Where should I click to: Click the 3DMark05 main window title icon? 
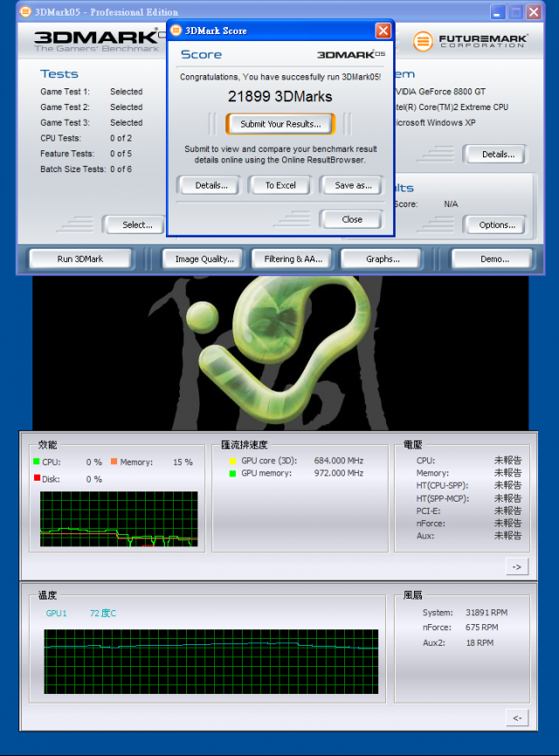(25, 11)
